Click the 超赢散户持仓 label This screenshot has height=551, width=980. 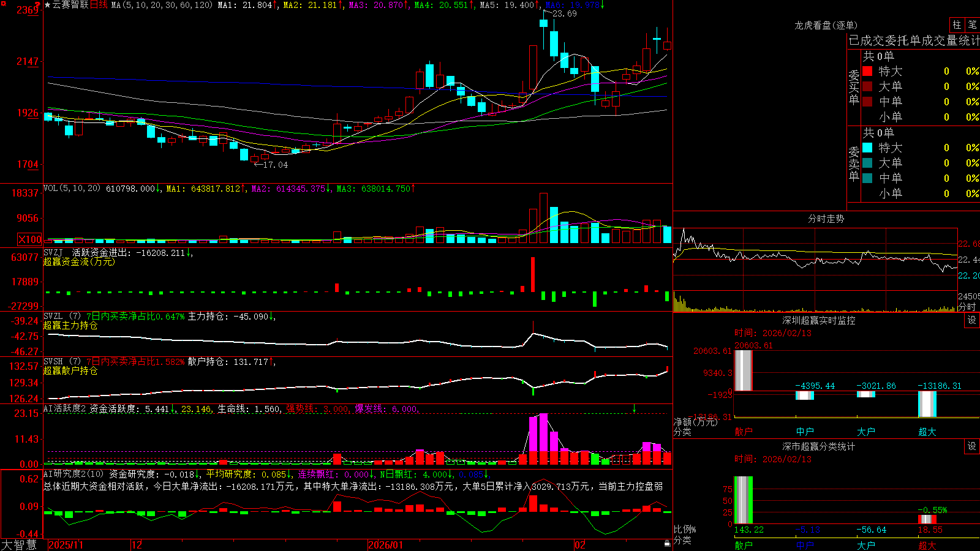[70, 370]
